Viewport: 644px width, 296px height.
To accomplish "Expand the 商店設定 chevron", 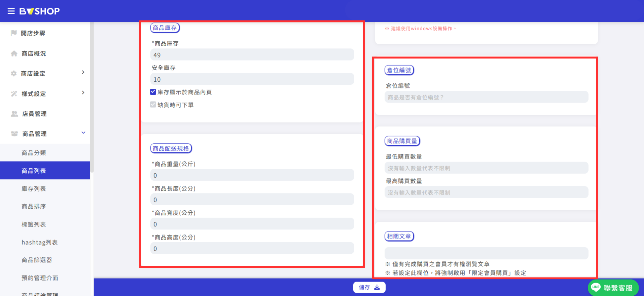I will [x=83, y=72].
